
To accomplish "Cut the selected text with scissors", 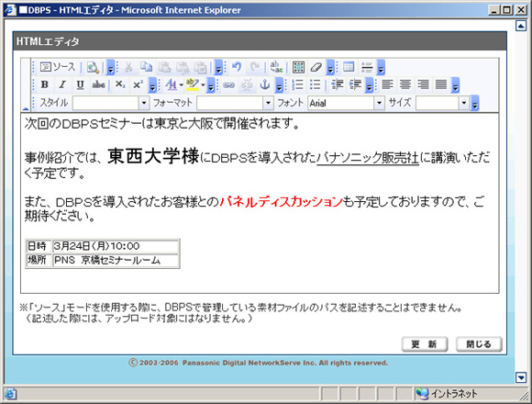I will pos(128,67).
